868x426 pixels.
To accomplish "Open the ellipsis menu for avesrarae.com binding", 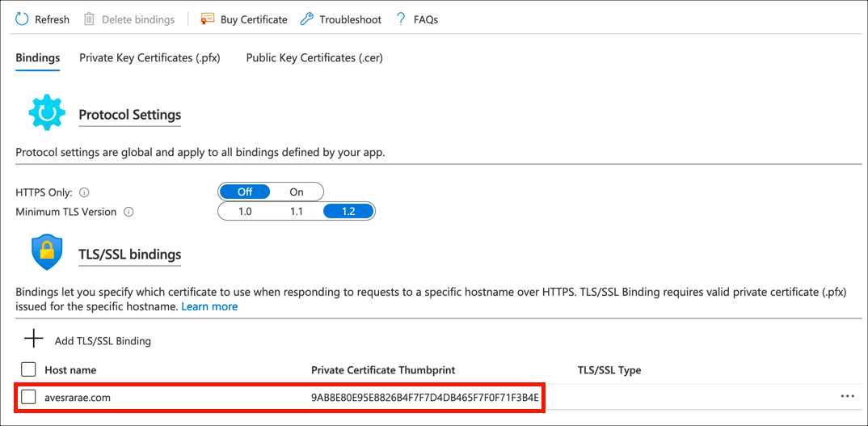I will [847, 397].
